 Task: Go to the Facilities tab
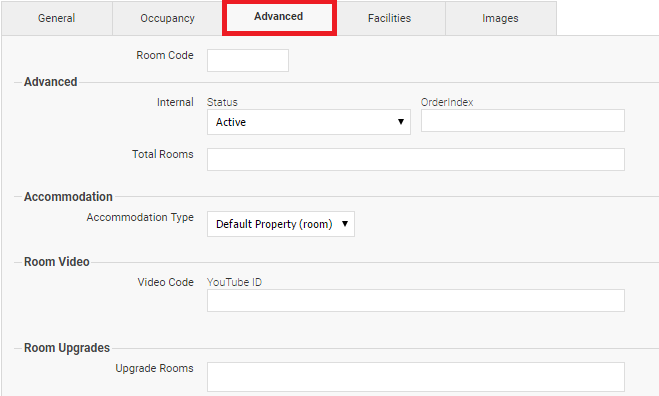coord(390,18)
